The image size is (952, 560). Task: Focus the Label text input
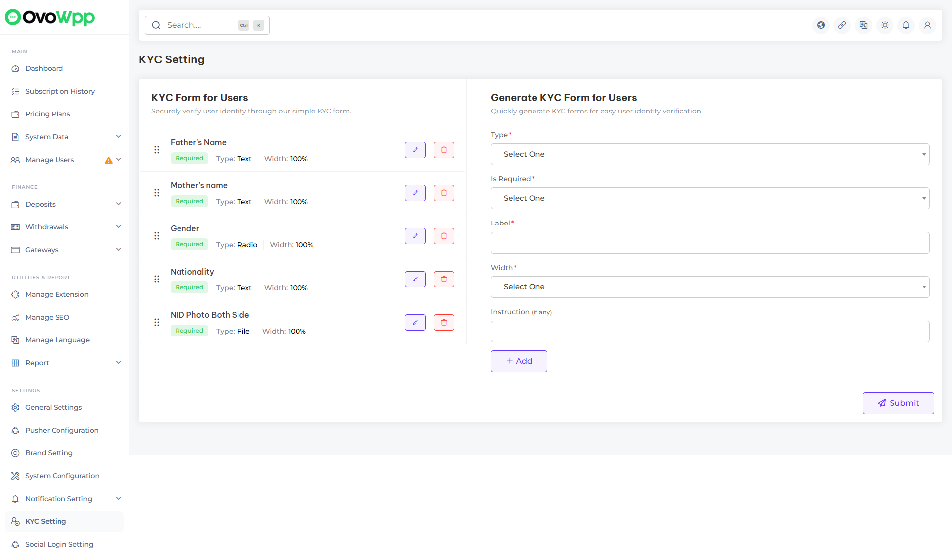(710, 243)
